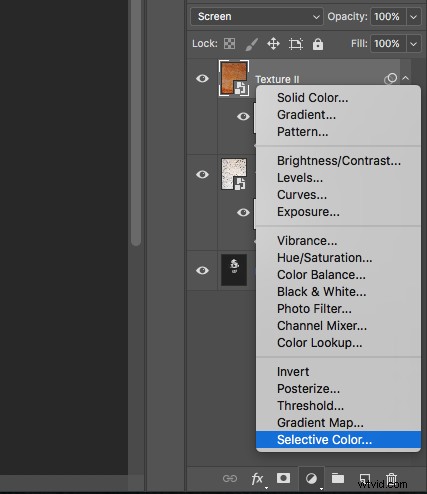Viewport: 427px width, 494px height.
Task: Select the speckled texture layer thumbnail
Action: point(234,174)
